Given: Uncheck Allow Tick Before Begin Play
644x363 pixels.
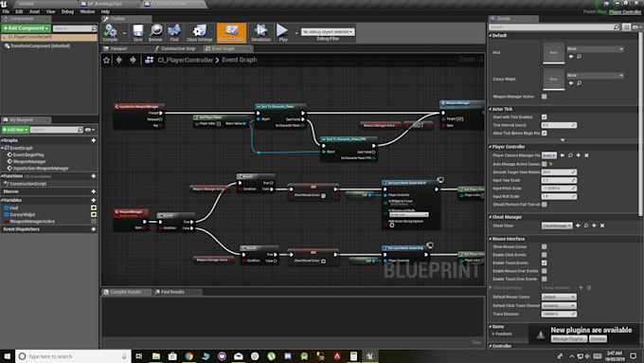Looking at the screenshot, I should point(545,134).
